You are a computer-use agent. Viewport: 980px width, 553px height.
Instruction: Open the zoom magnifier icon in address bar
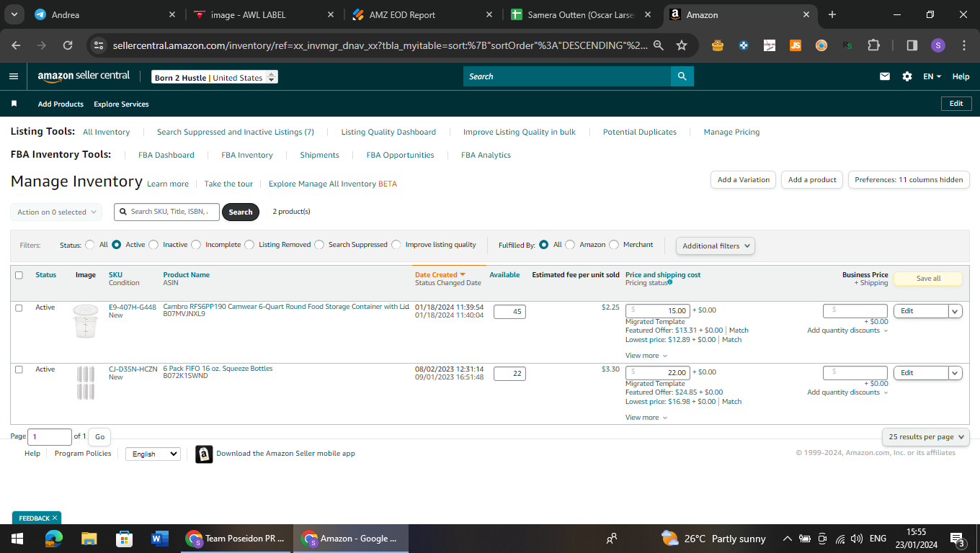[658, 45]
